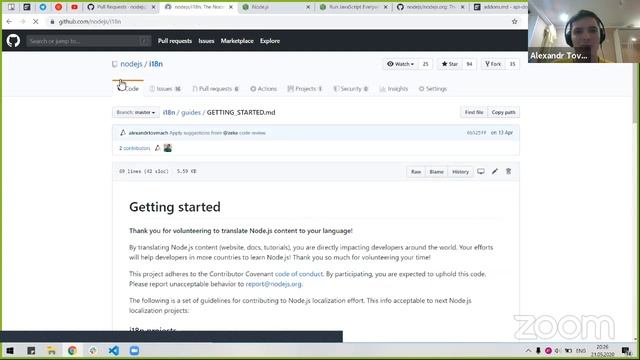Open the Branch: master dropdown

pos(136,112)
